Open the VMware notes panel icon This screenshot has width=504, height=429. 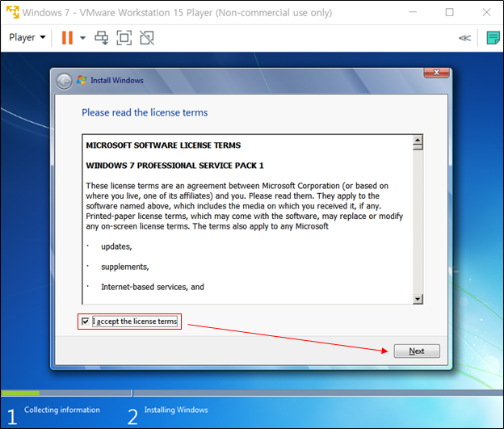coord(493,38)
